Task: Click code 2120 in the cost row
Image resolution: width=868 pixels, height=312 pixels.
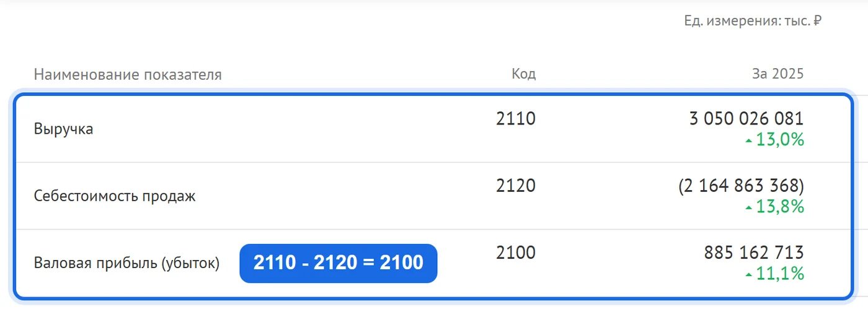Action: point(516,186)
